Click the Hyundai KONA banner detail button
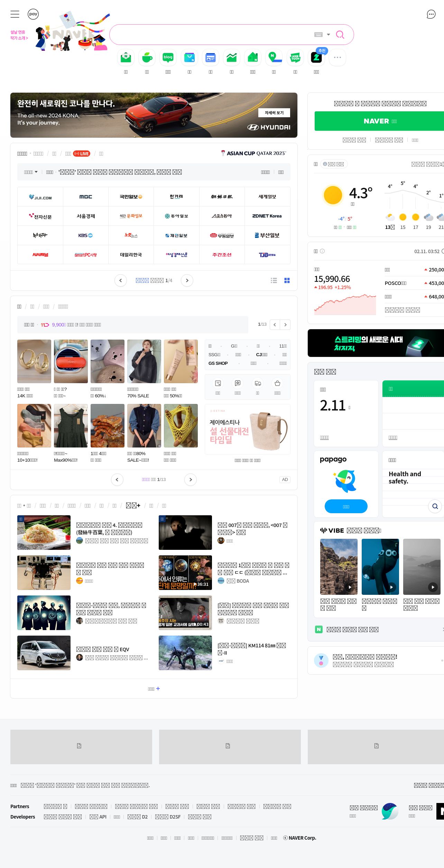The image size is (444, 868). tap(274, 113)
